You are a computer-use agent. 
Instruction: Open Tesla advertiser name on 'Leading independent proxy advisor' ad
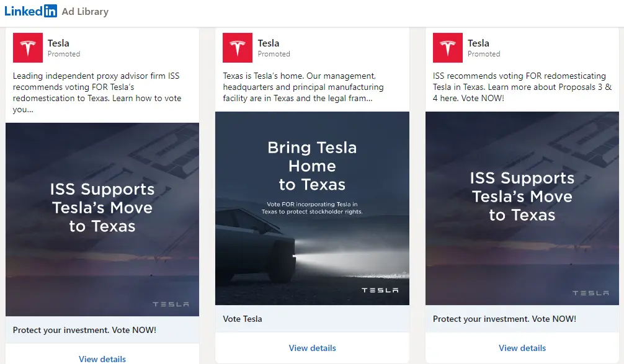58,43
